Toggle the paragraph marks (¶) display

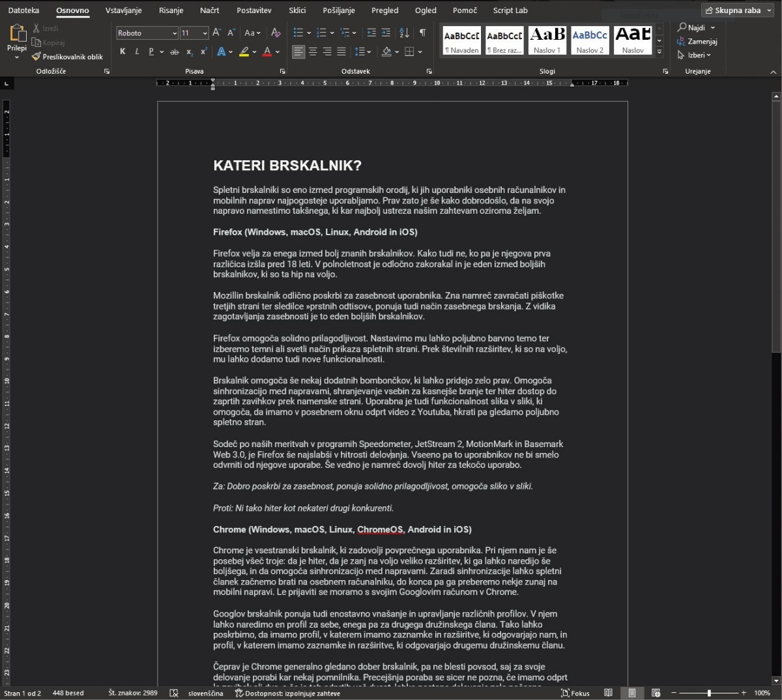pyautogui.click(x=422, y=33)
